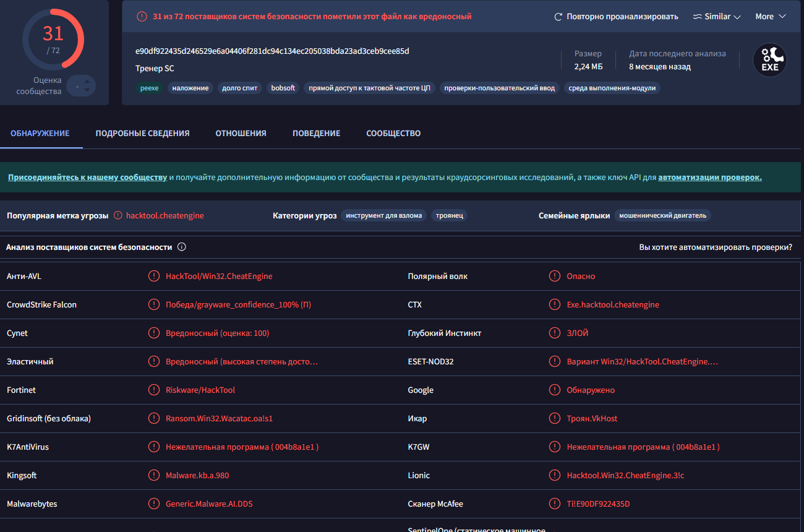Expand the Similar dropdown chevron
Viewport: 804px width, 532px height.
click(x=737, y=17)
